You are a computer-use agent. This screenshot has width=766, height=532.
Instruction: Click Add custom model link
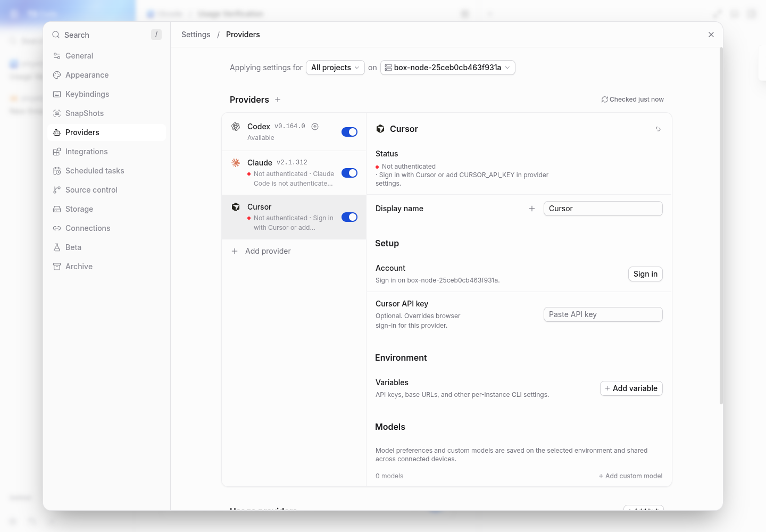click(x=630, y=476)
